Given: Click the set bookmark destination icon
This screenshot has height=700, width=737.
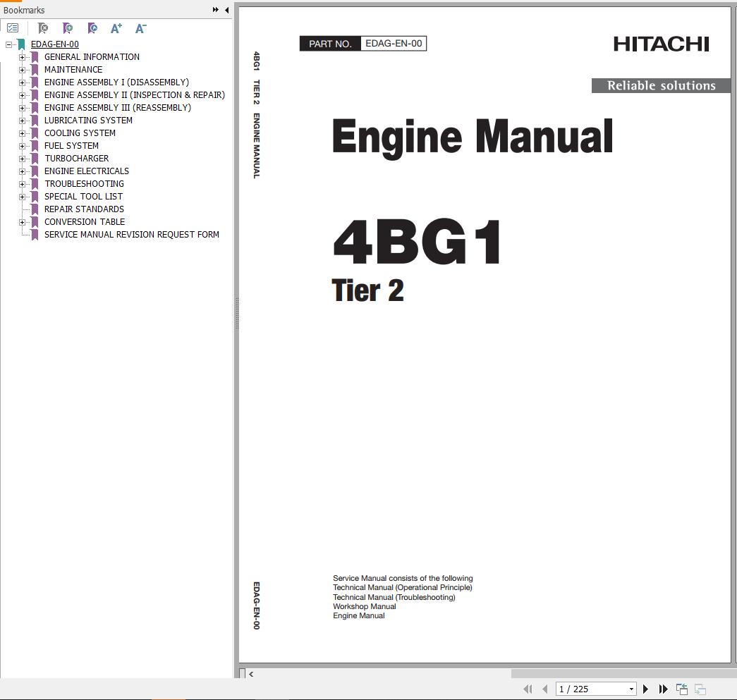Looking at the screenshot, I should (92, 28).
